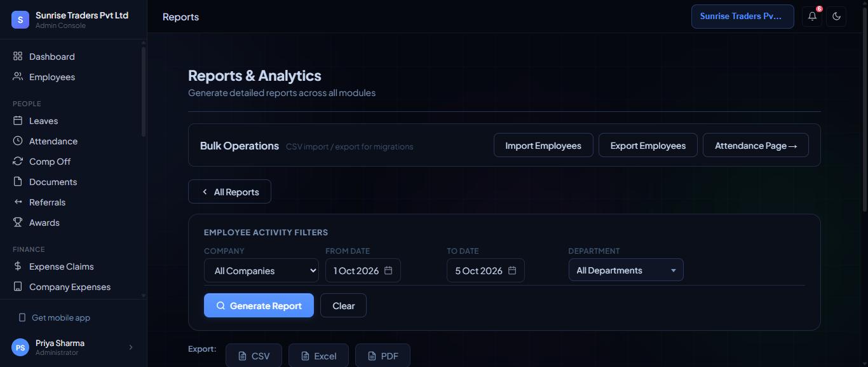
Task: Open the Employees menu item
Action: [73, 77]
